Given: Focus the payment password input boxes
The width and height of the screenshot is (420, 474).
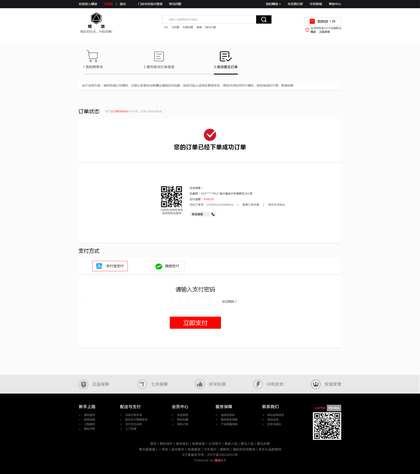Looking at the screenshot, I should pos(195,302).
